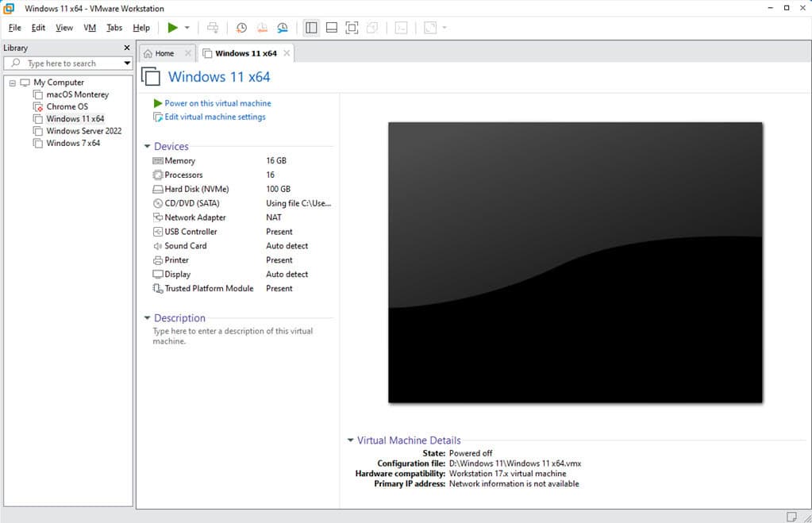Close the Windows 11 x64 tab
This screenshot has width=812, height=523.
tap(287, 53)
